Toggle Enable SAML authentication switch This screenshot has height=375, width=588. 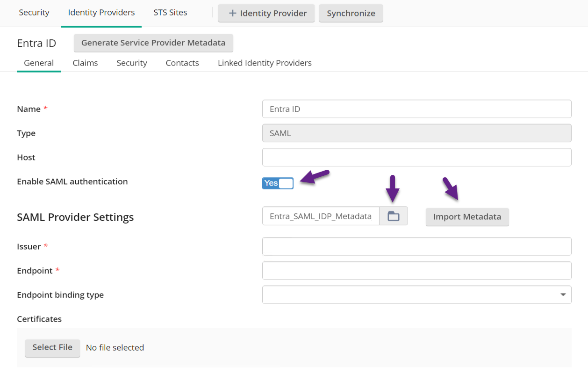coord(278,183)
